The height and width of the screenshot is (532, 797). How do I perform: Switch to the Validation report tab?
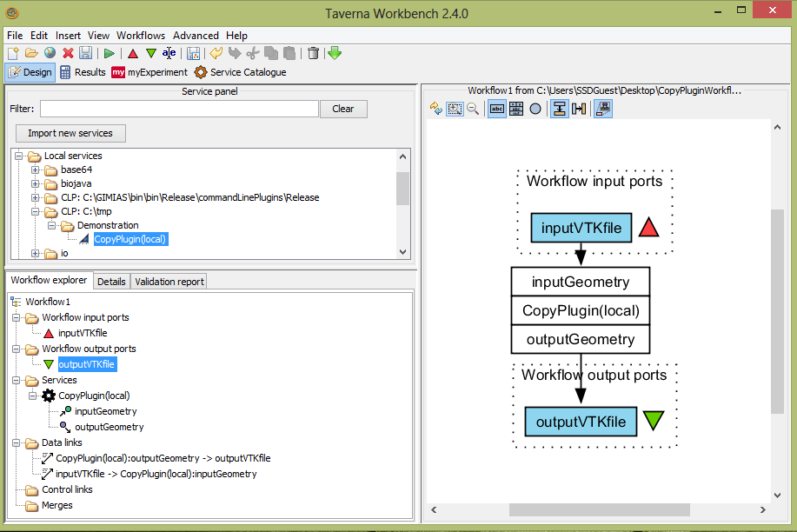[x=169, y=281]
